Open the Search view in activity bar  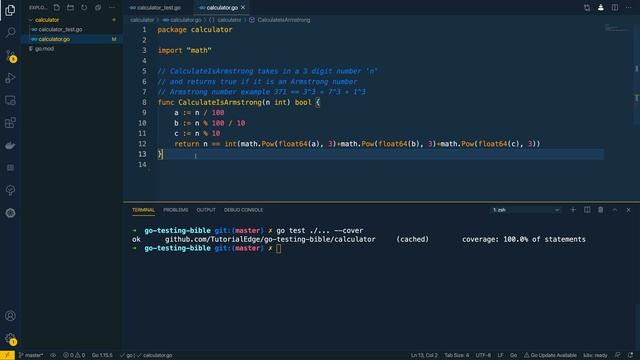tap(10, 32)
